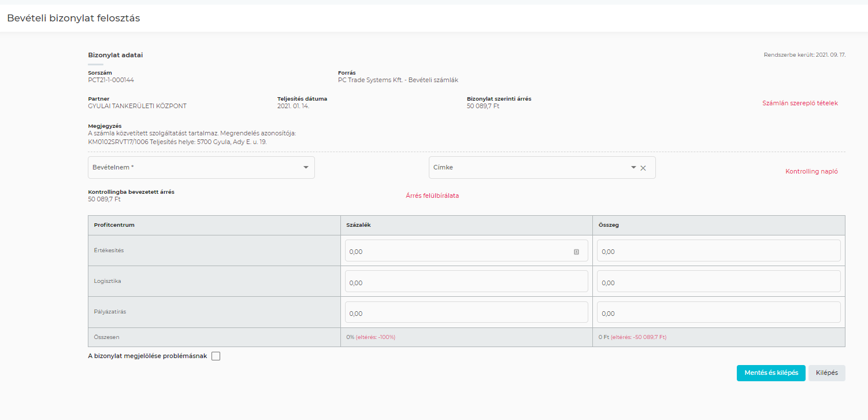Focus the Értékesítés Százalék input field

pyautogui.click(x=457, y=252)
